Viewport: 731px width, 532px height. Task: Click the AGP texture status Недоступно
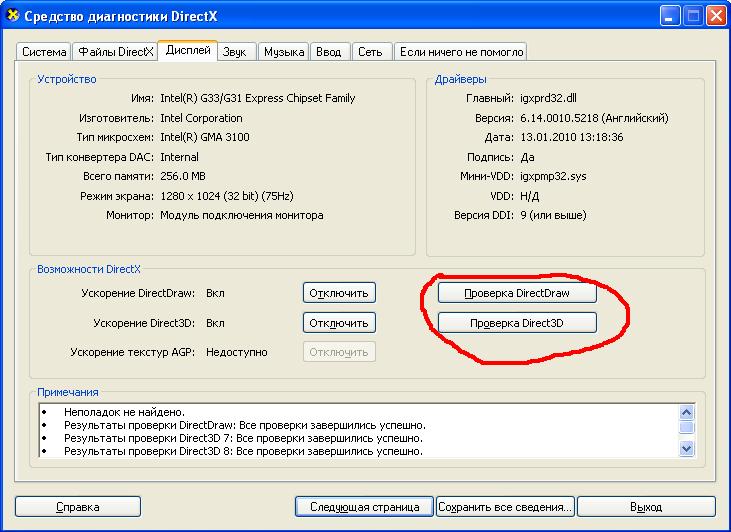pos(237,352)
